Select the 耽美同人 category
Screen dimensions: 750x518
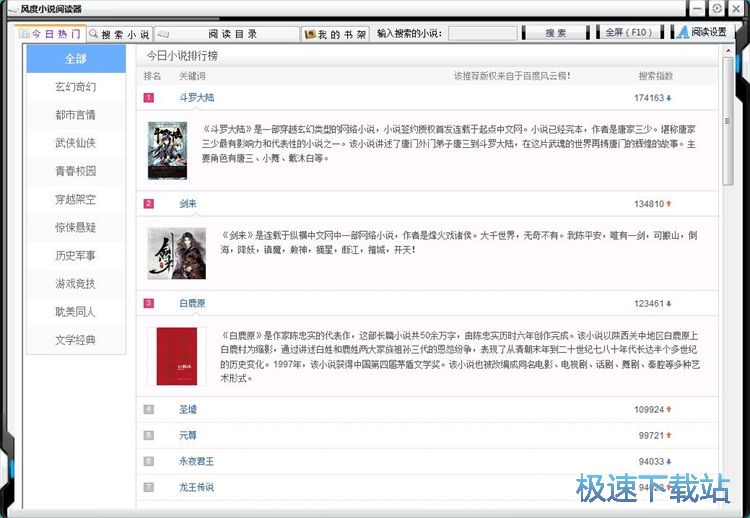[76, 312]
